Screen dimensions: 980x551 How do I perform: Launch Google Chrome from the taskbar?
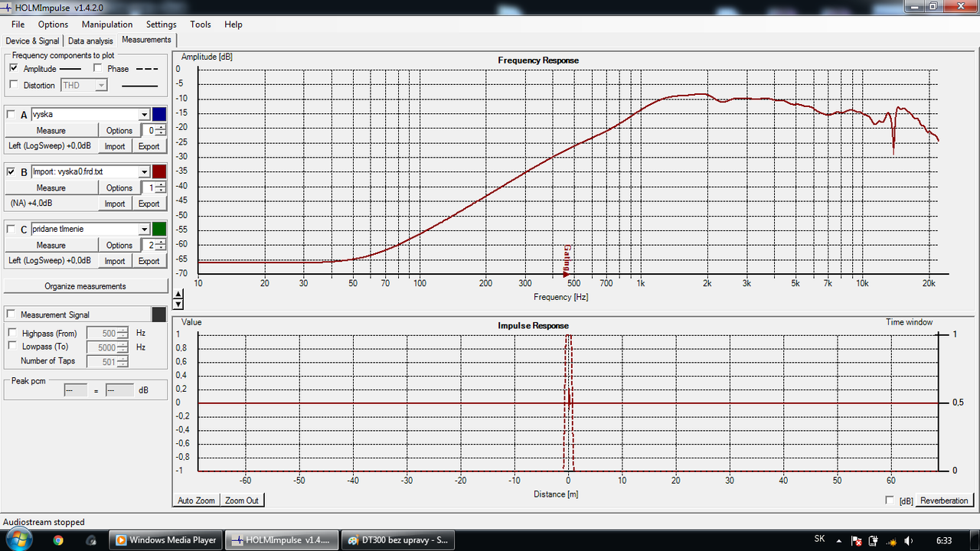coord(58,540)
